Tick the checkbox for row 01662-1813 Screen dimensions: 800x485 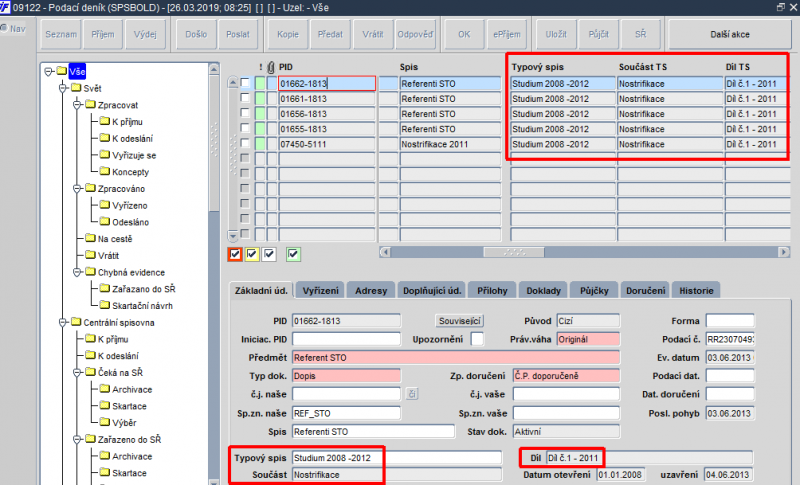[245, 83]
